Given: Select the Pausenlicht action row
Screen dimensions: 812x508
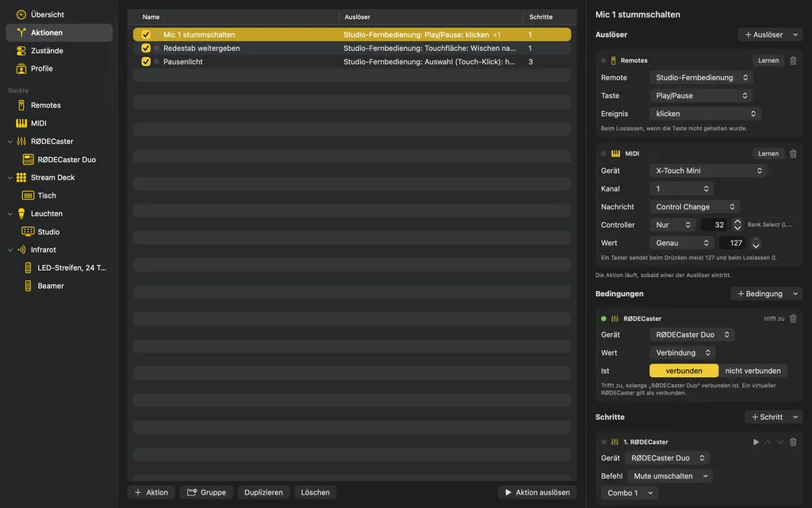Looking at the screenshot, I should [x=352, y=62].
